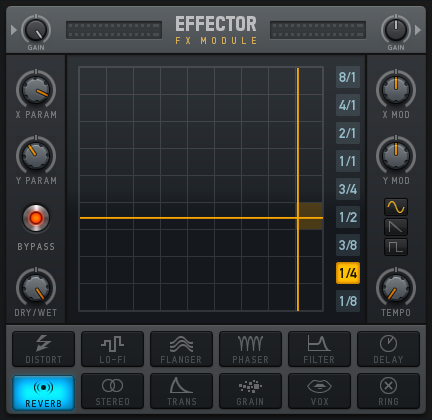Select the Ring modulation effect
Viewport: 432px width, 420px height.
388,391
